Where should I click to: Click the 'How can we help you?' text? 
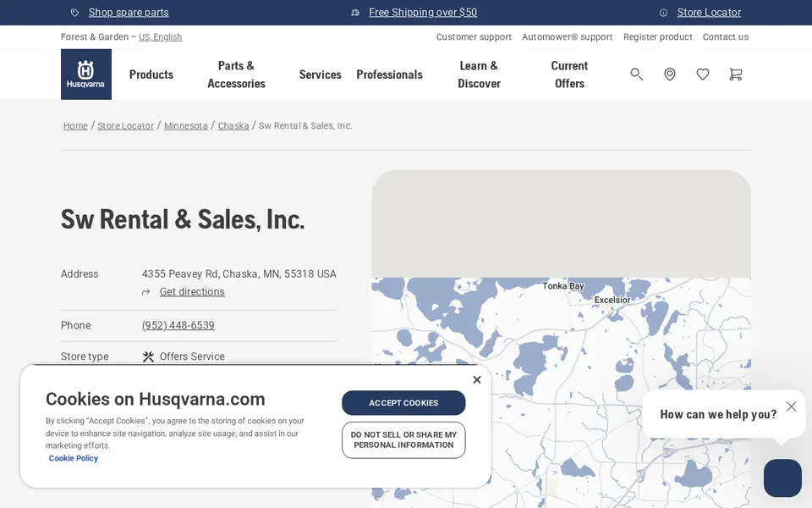tap(718, 415)
